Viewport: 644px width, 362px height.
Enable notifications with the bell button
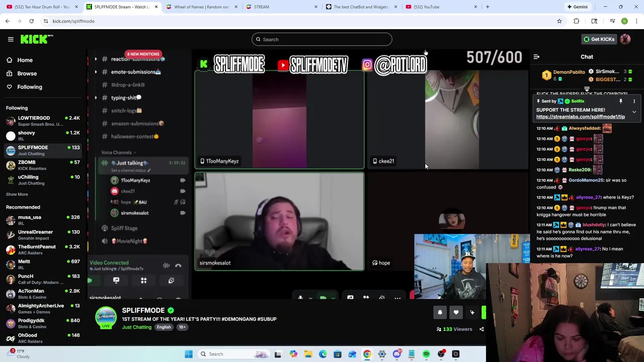(440, 313)
